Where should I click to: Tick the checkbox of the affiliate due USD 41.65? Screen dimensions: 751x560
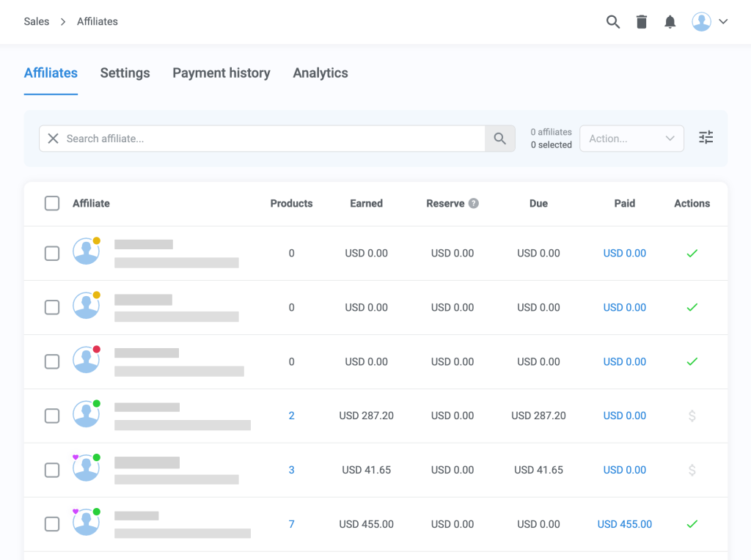coord(52,470)
